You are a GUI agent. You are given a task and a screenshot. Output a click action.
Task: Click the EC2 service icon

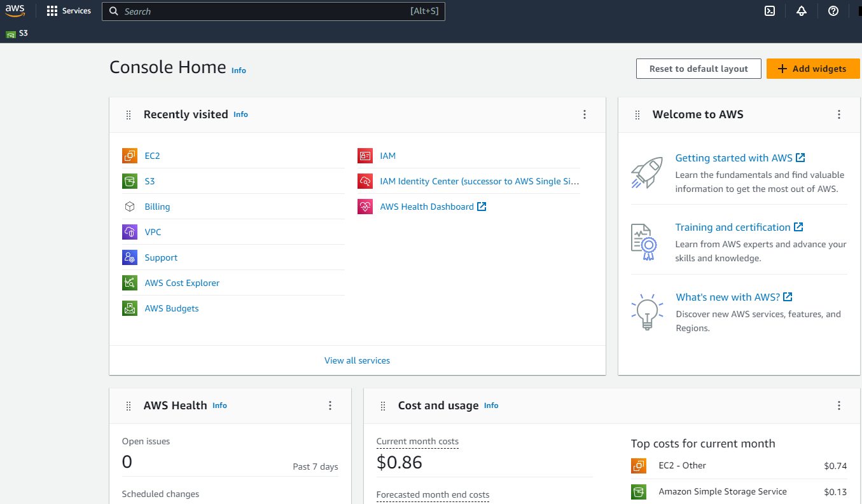tap(130, 156)
